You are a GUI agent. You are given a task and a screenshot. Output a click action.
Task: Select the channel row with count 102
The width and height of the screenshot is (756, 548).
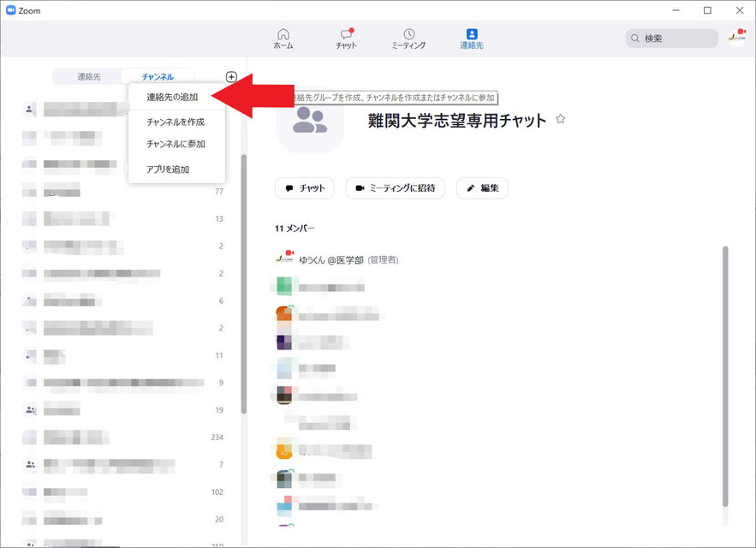coord(123,492)
